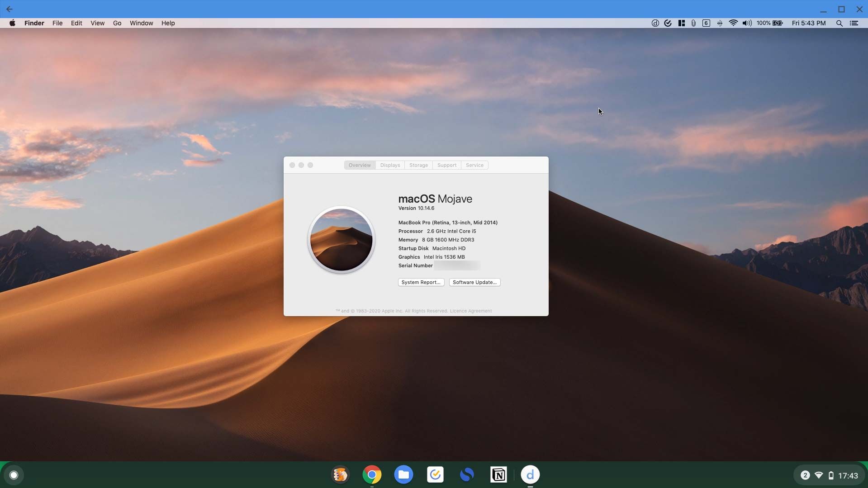Click the volume icon in the menu bar
This screenshot has width=868, height=488.
pos(746,23)
